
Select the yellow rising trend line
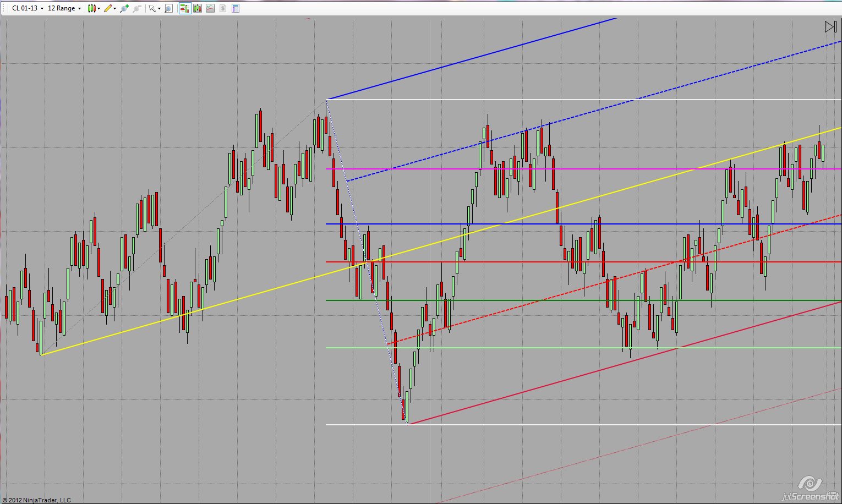point(441,241)
